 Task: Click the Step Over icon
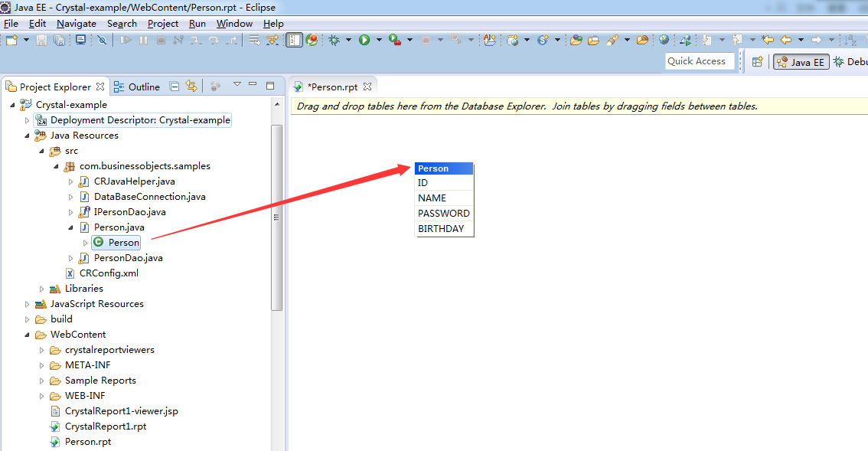pyautogui.click(x=214, y=40)
